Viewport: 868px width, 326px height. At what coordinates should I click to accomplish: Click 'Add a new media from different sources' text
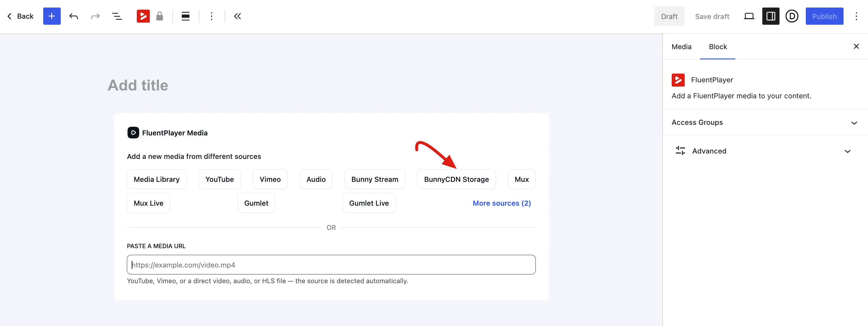(194, 157)
